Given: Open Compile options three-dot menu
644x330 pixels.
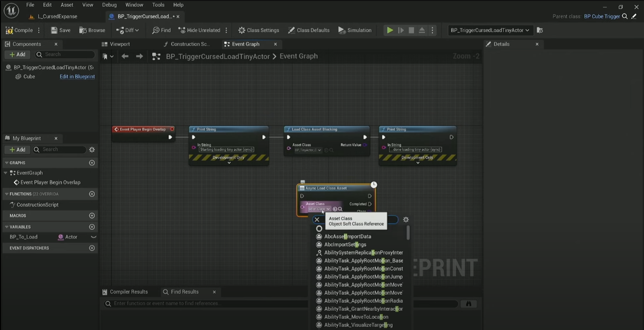Looking at the screenshot, I should 39,30.
